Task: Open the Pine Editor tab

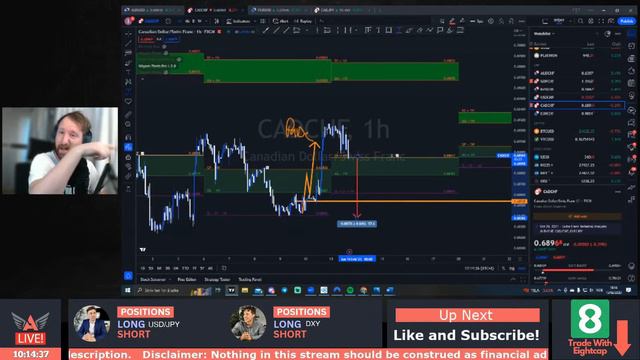Action: pyautogui.click(x=187, y=280)
